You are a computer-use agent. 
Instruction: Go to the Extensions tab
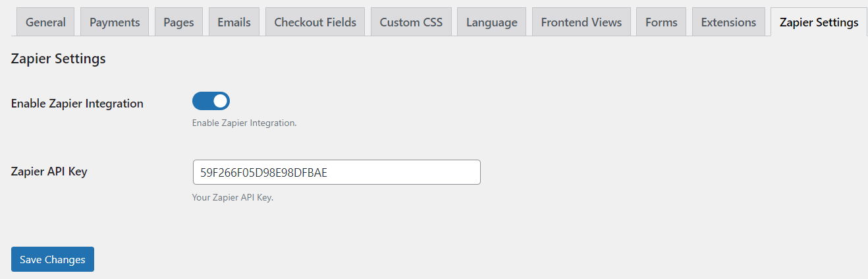728,22
